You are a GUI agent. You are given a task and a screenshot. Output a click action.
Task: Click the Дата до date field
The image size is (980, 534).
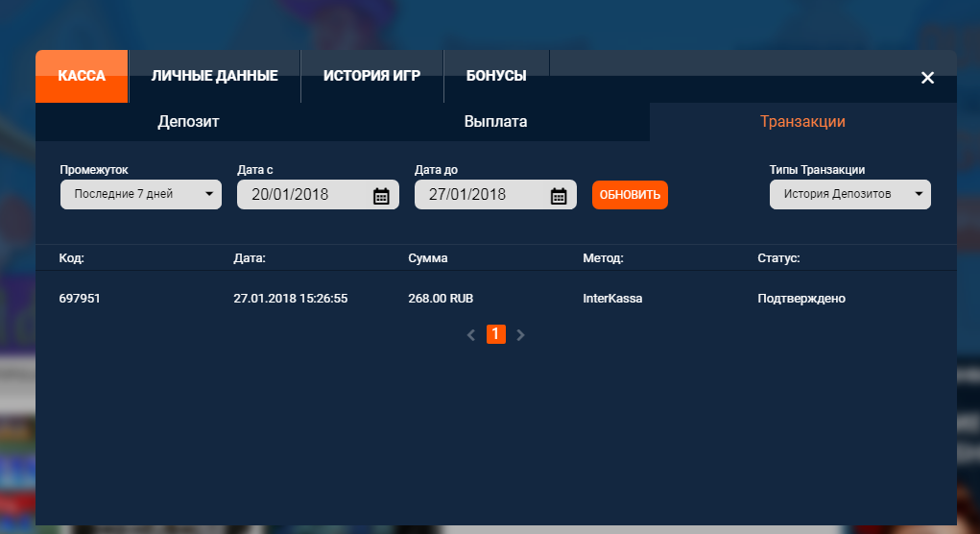coord(495,194)
